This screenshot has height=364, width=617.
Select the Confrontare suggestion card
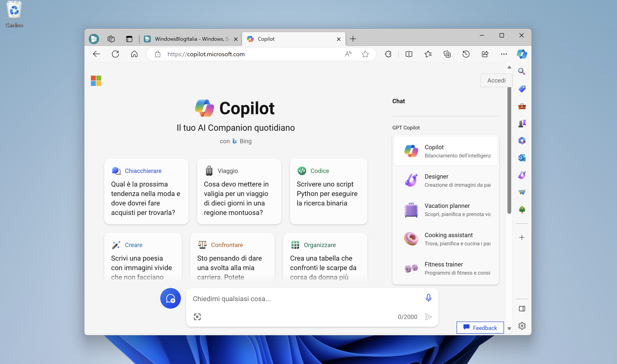[232, 258]
